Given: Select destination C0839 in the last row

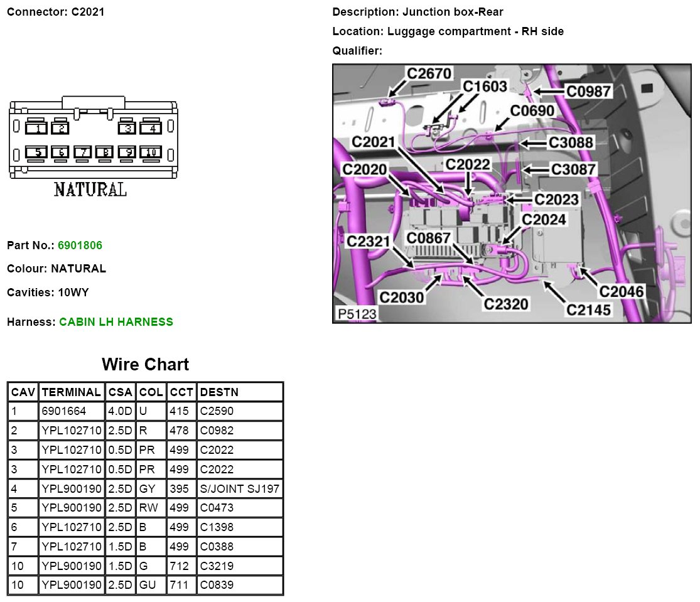Looking at the screenshot, I should coord(217,585).
